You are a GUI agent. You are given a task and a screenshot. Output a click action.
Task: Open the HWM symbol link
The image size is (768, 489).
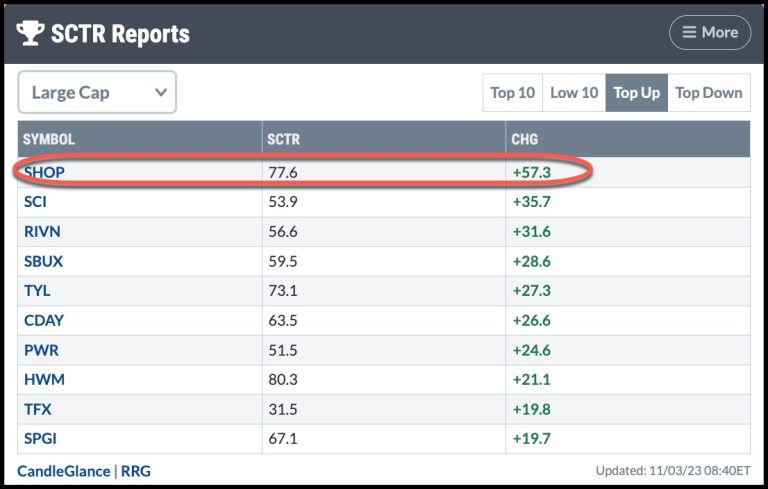coord(42,379)
